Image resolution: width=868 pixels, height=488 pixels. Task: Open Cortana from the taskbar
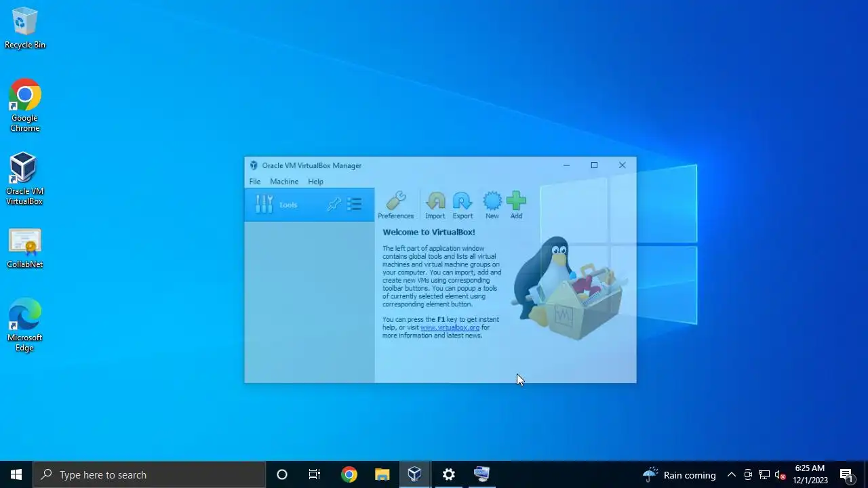[282, 474]
